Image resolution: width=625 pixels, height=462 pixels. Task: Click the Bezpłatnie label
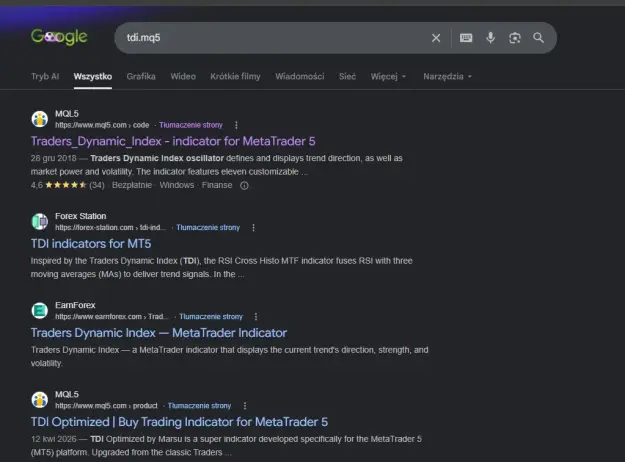point(132,185)
